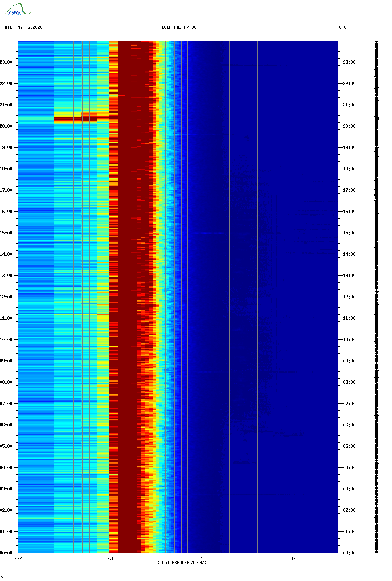Viewport: 392px width, 581px height.
Task: Click the 22:00 label on left axis
Action: click(6, 84)
